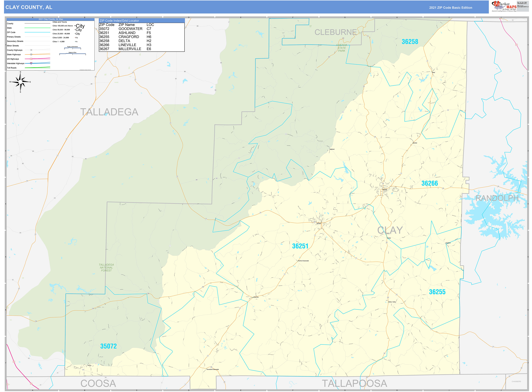Click the green city dot for Cities 1-4,999
The image size is (532, 392).
(x=75, y=41)
